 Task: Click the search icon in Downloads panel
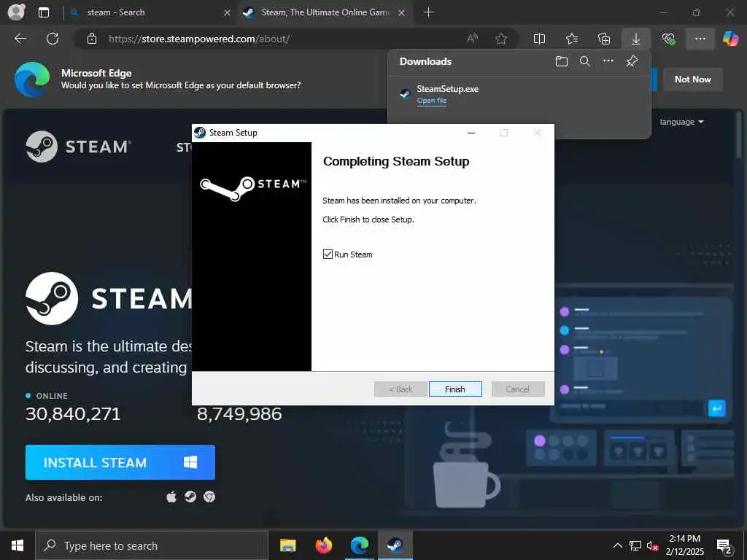(585, 61)
